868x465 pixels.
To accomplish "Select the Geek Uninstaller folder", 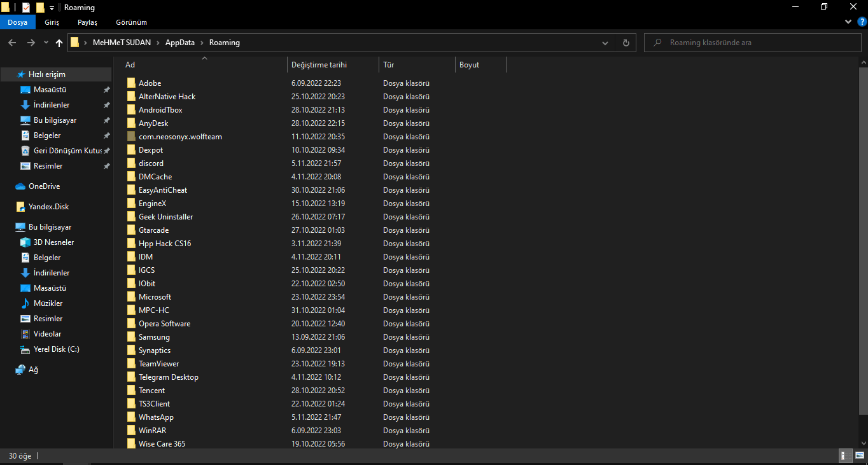I will (x=165, y=217).
